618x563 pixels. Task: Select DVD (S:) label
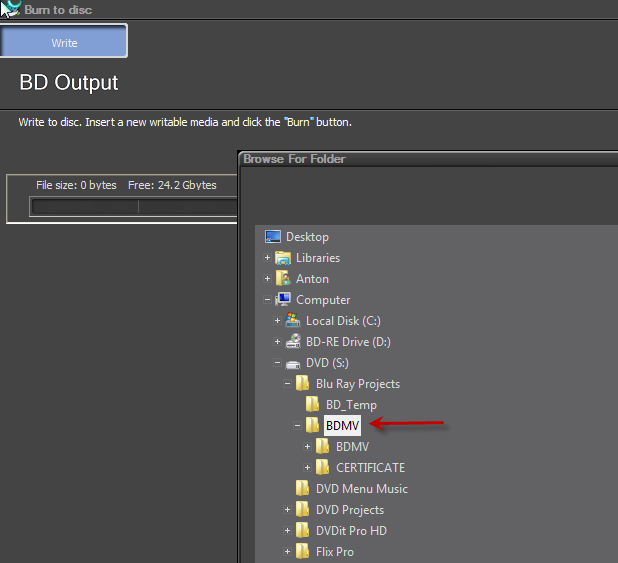pyautogui.click(x=327, y=363)
